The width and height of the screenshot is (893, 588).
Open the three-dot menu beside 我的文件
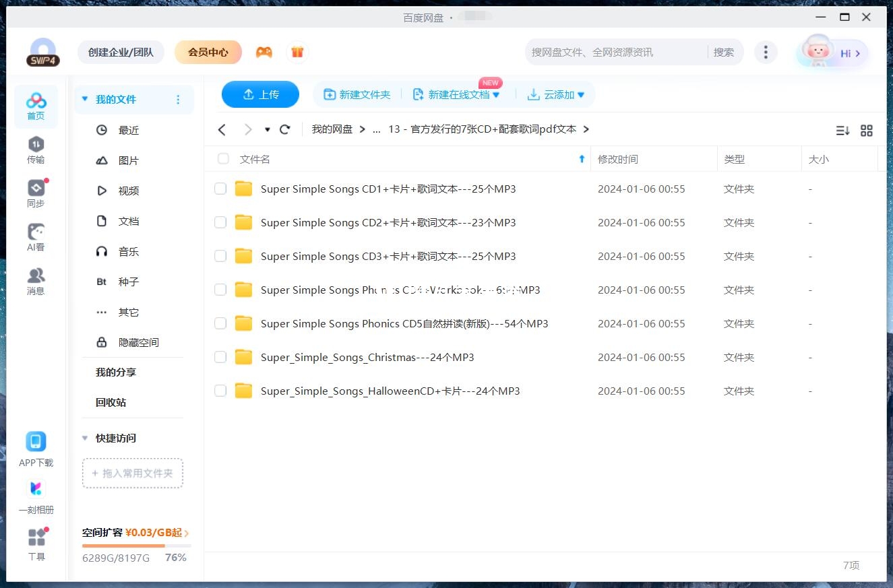tap(178, 99)
